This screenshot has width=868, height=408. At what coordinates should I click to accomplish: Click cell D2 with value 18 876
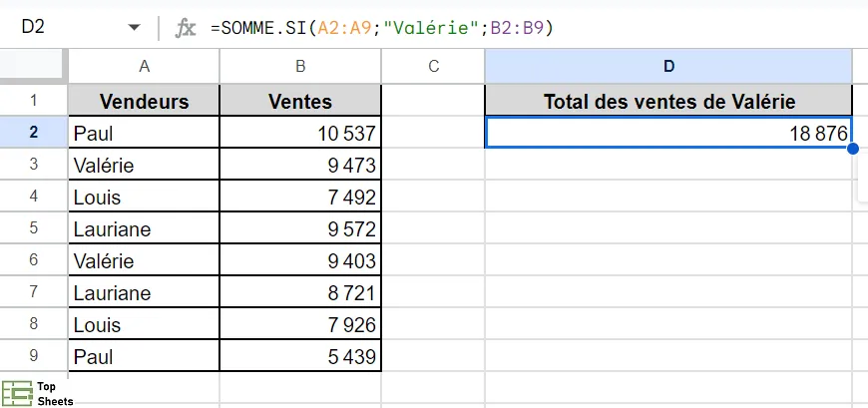point(668,133)
